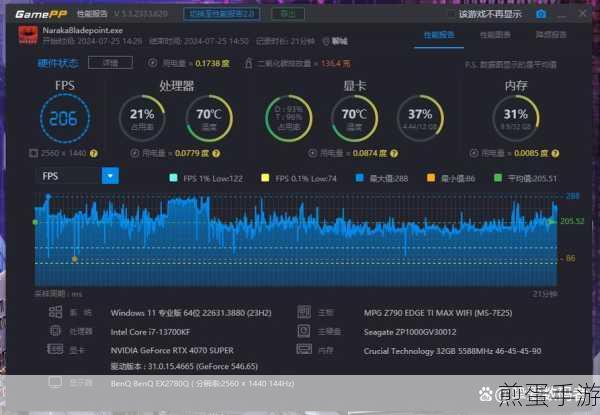Click the blue maximum 288 legend swatch
Image resolution: width=600 pixels, height=415 pixels.
tap(359, 178)
